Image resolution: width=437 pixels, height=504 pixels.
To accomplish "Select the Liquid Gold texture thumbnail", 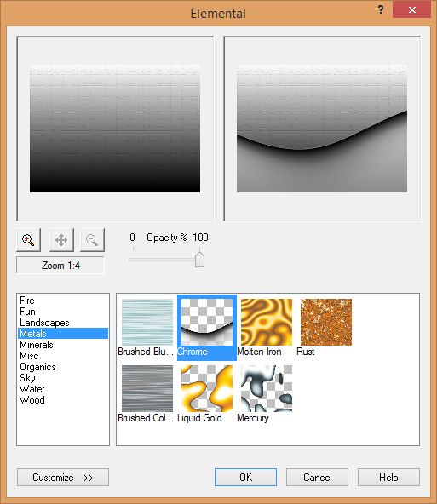I will coord(207,388).
